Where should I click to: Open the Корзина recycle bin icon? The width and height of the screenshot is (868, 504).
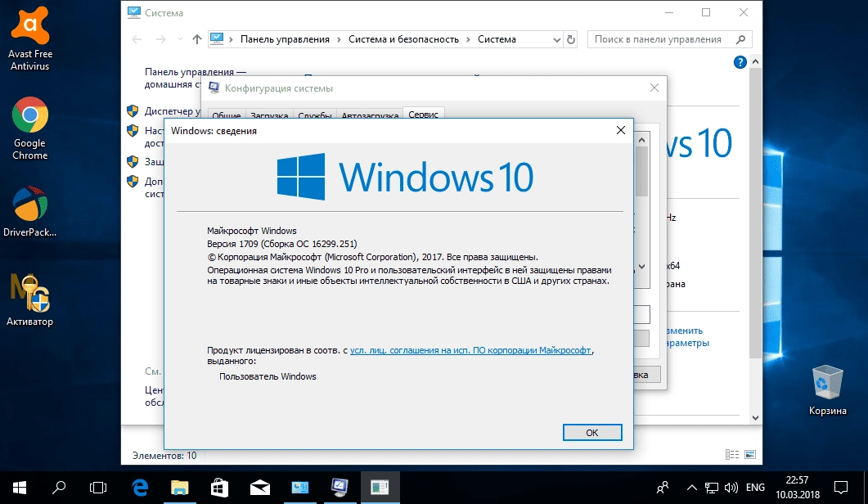(827, 390)
